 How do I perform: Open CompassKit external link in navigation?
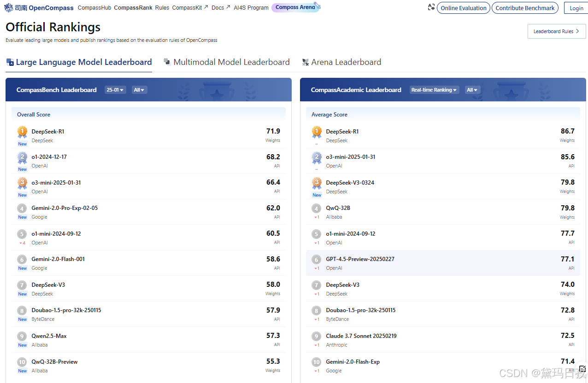click(x=190, y=8)
